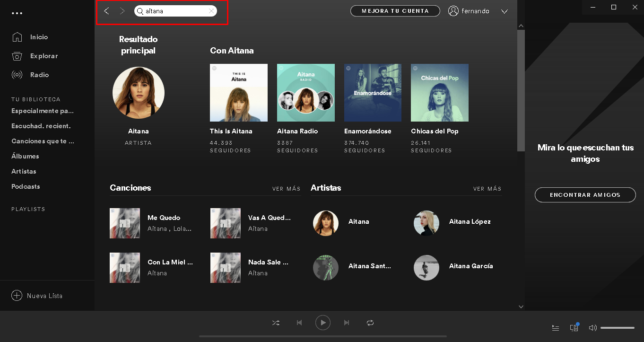The image size is (644, 342).
Task: Play the song Nada Sale
Action: coord(268,262)
